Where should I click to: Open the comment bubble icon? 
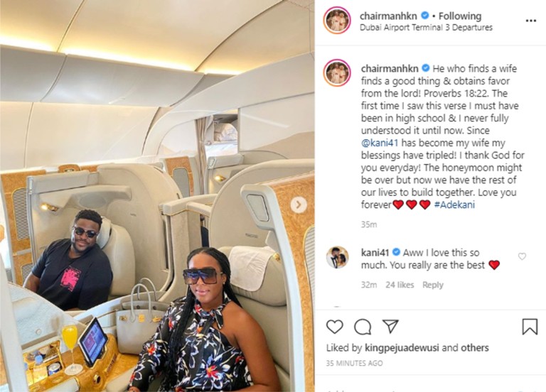[363, 327]
